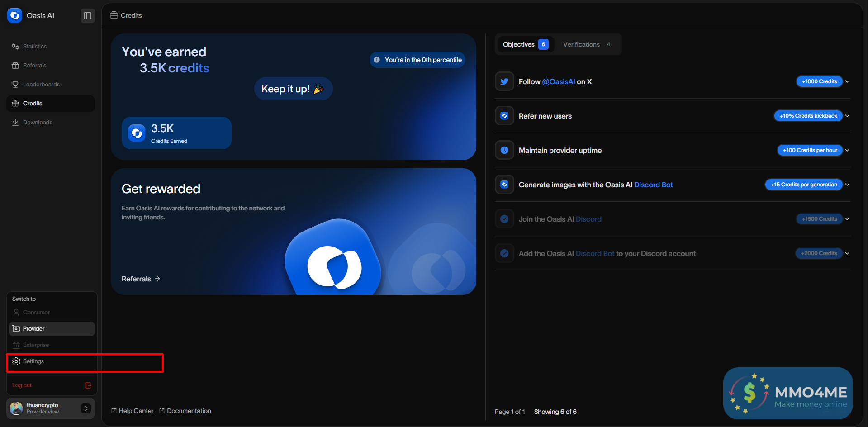Open the Statistics page
Image resolution: width=868 pixels, height=427 pixels.
coord(51,47)
